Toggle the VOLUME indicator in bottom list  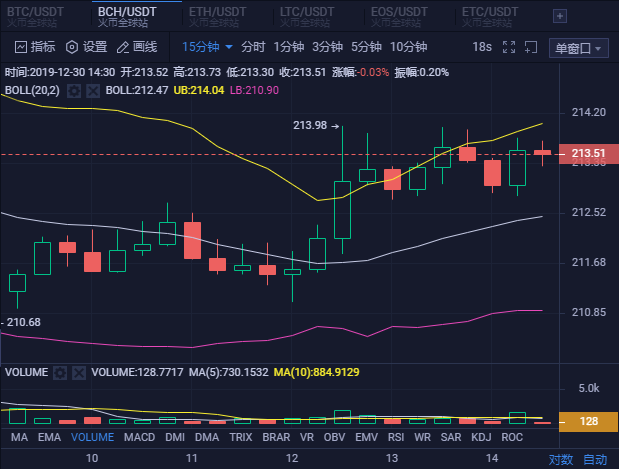pos(92,437)
